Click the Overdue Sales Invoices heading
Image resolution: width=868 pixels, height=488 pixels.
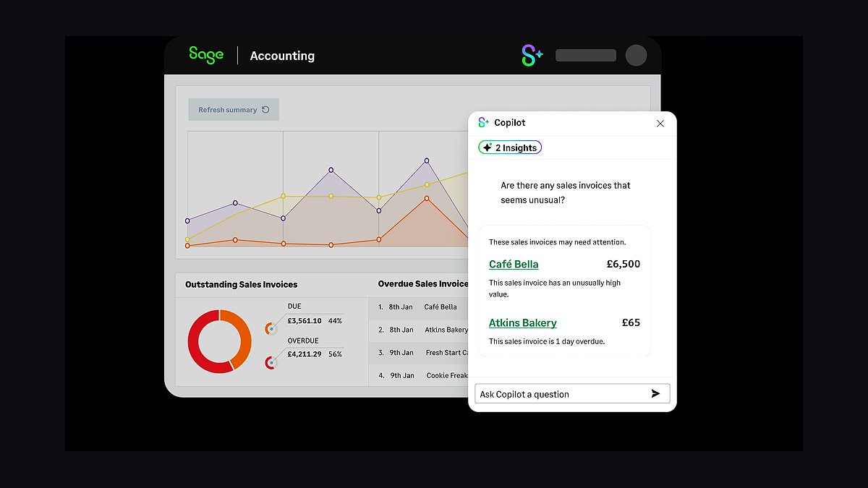423,284
